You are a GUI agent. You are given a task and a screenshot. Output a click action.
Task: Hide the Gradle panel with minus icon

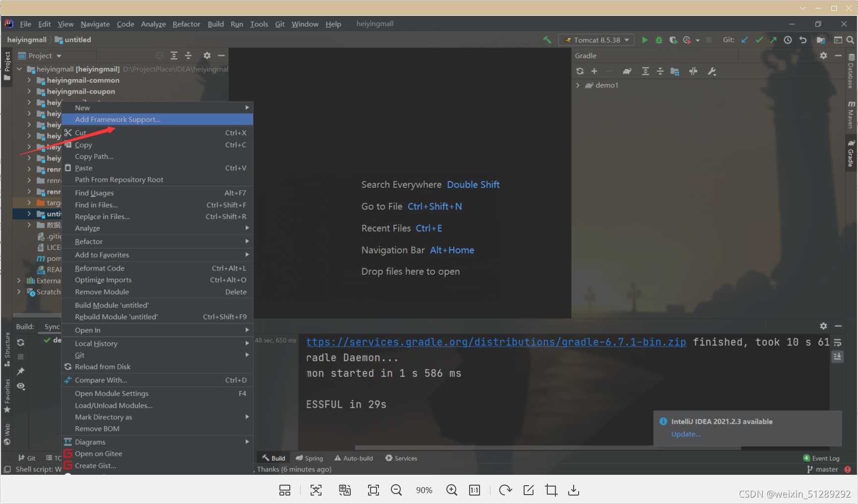pos(838,55)
